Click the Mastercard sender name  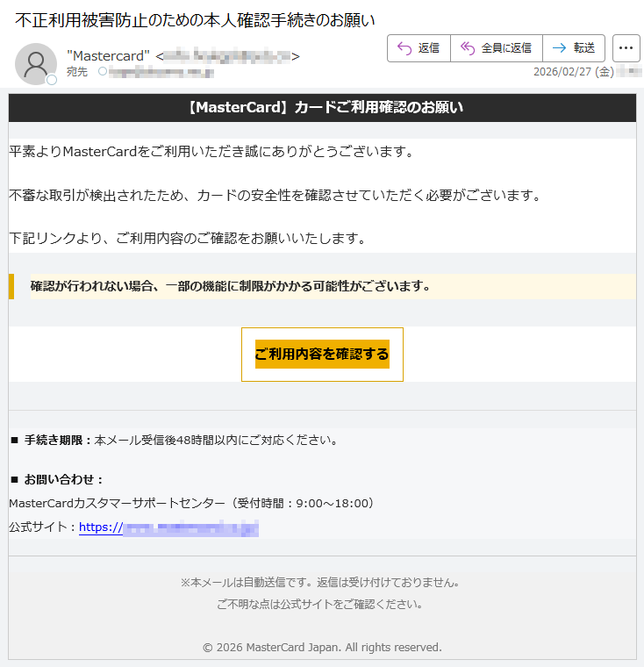tap(108, 55)
